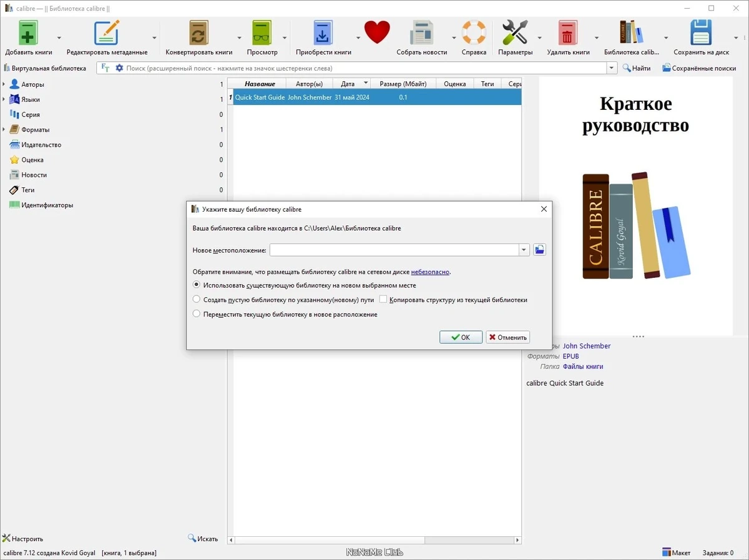Click the folder browse icon in dialog
This screenshot has height=560, width=749.
coord(539,250)
